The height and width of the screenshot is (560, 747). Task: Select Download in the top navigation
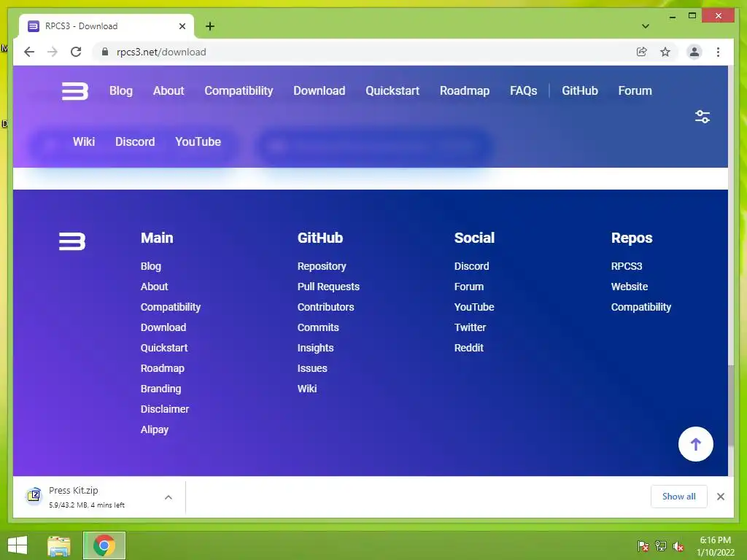[320, 90]
